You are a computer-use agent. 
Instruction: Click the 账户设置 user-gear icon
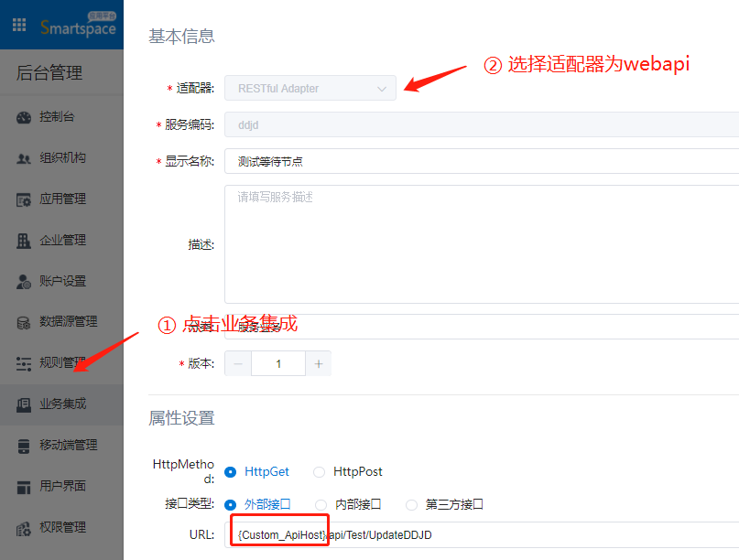tap(24, 282)
